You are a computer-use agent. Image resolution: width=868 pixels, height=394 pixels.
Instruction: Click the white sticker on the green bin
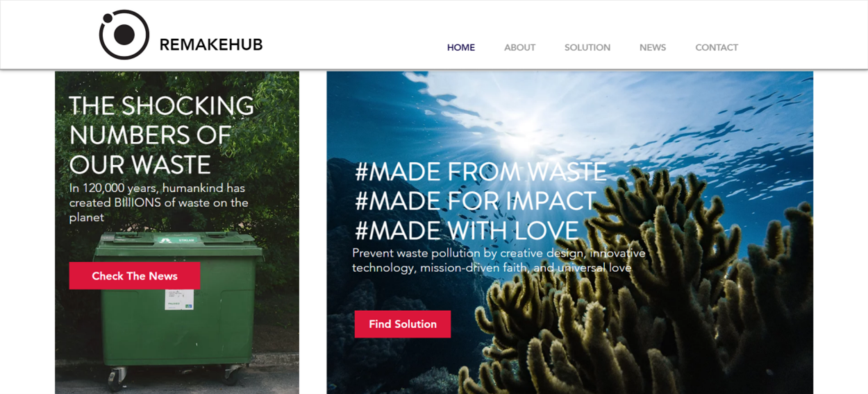[179, 300]
